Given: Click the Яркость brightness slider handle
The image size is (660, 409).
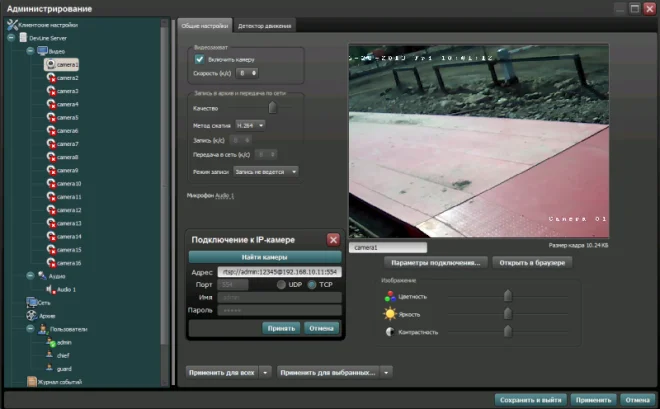Looking at the screenshot, I should pos(508,313).
